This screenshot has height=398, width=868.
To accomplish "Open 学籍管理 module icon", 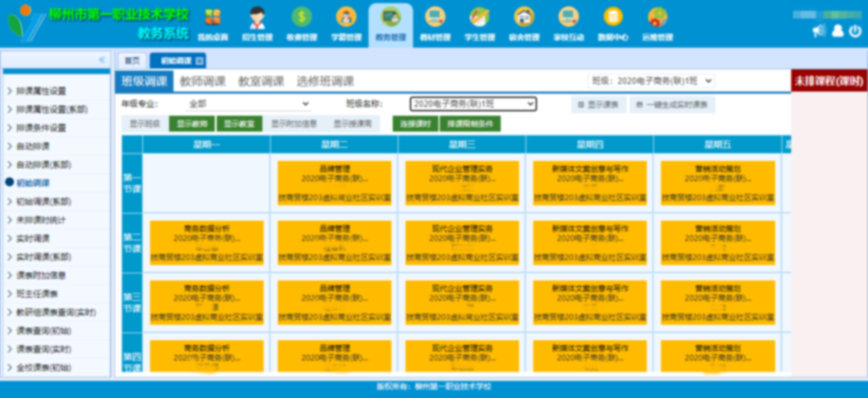I will (346, 24).
